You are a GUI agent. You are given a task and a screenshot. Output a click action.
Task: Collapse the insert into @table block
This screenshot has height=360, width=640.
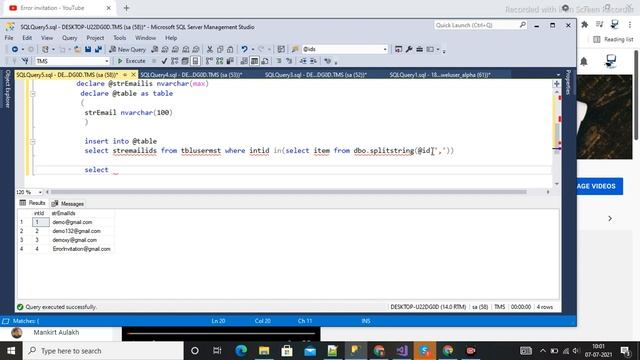[33, 141]
